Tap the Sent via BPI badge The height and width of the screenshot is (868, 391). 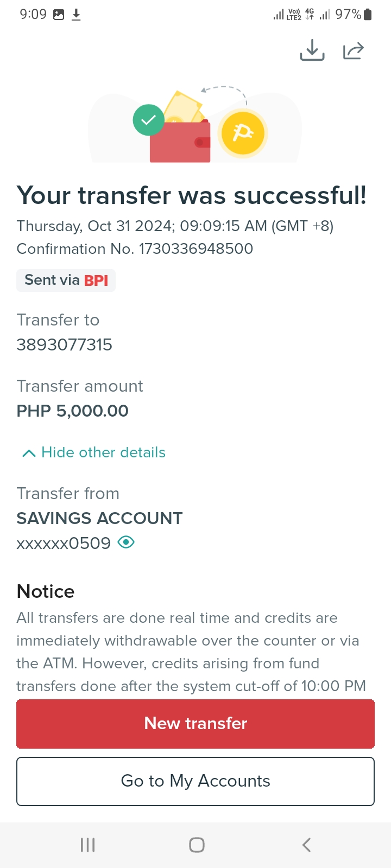point(66,280)
